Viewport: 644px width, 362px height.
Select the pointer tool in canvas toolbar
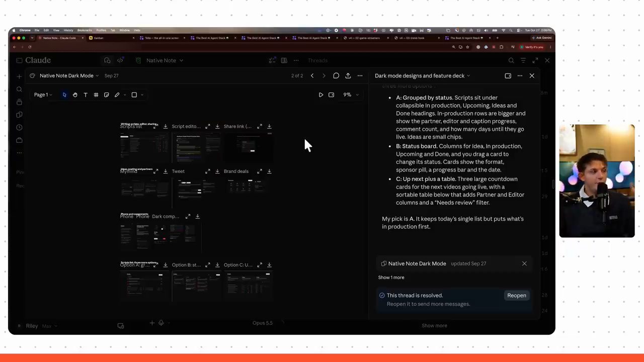[x=64, y=95]
